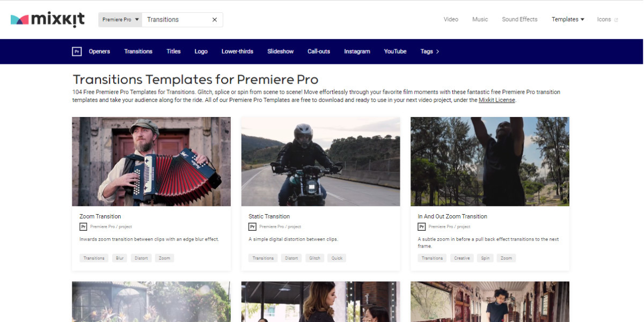Click Distort tag under Static Transition
This screenshot has height=322, width=644.
pyautogui.click(x=291, y=258)
